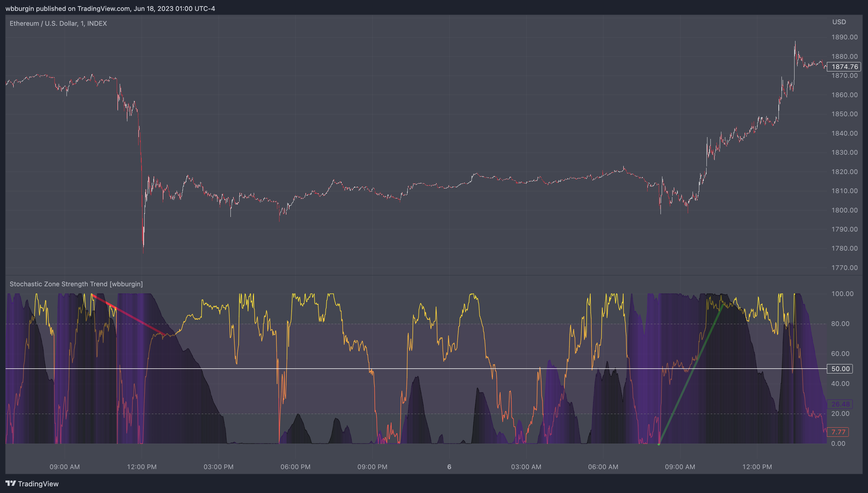Click the green ascending trend line in indicator pane
The width and height of the screenshot is (868, 493).
(691, 374)
